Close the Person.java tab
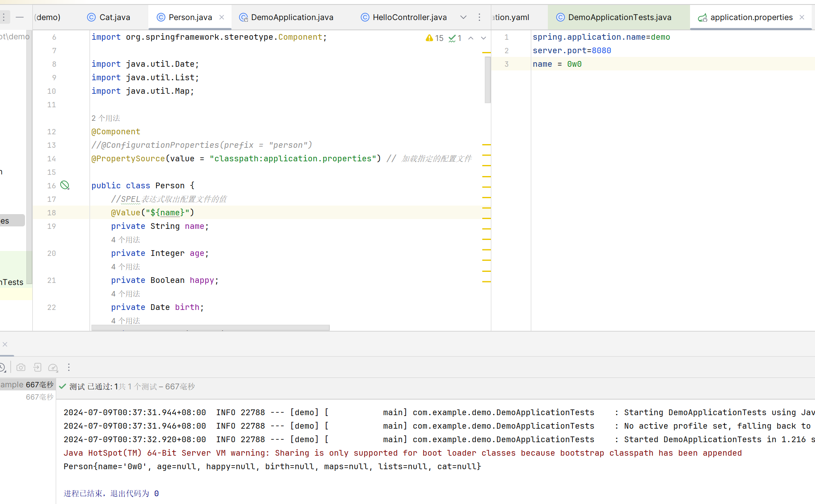Image resolution: width=815 pixels, height=504 pixels. tap(222, 17)
